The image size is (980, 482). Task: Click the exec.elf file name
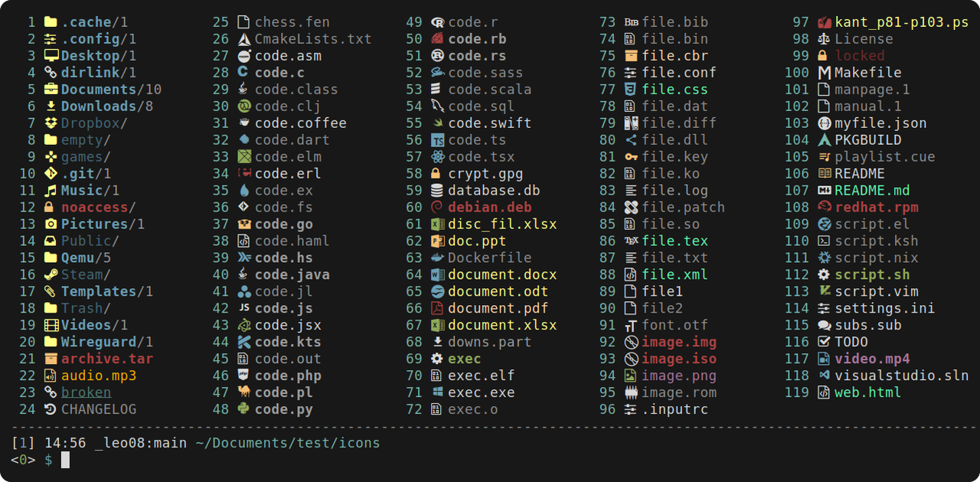(482, 376)
